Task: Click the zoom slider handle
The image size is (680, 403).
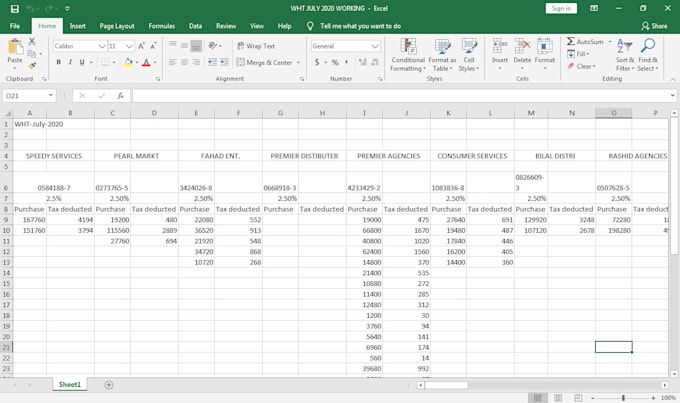Action: coord(623,398)
